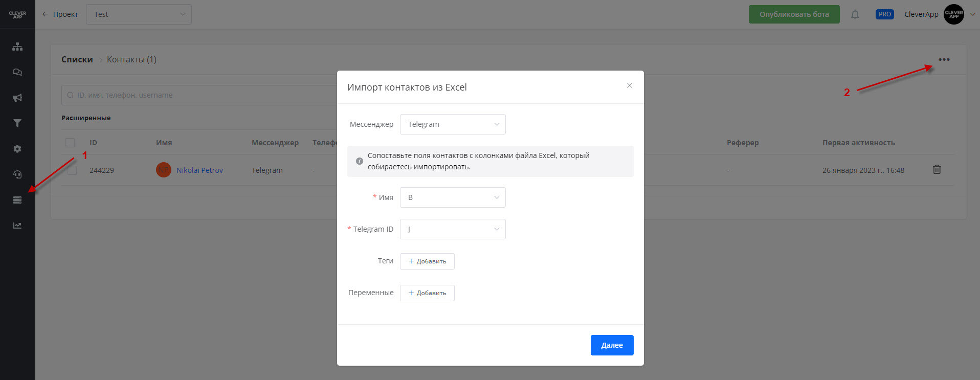Image resolution: width=980 pixels, height=380 pixels.
Task: Open the Мессенджер Telegram dropdown
Action: pos(453,124)
